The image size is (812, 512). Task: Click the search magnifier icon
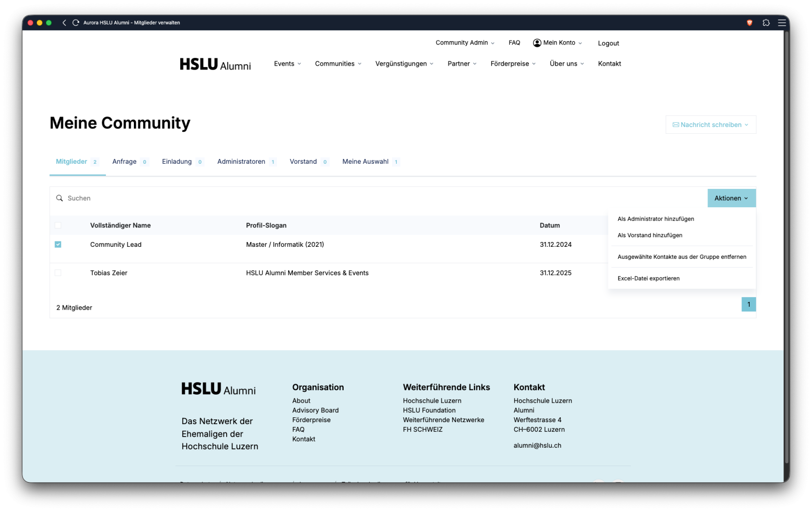click(59, 198)
